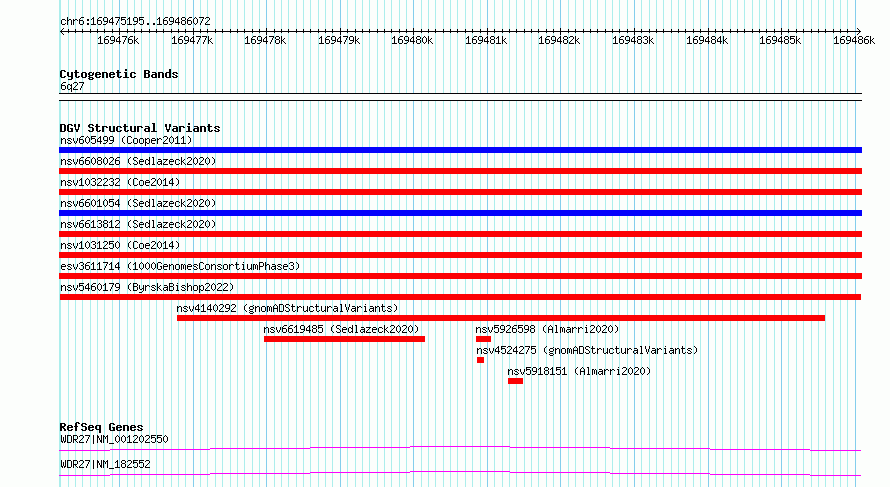Click the red nsv6613812 variant bar
The height and width of the screenshot is (487, 890).
[460, 234]
